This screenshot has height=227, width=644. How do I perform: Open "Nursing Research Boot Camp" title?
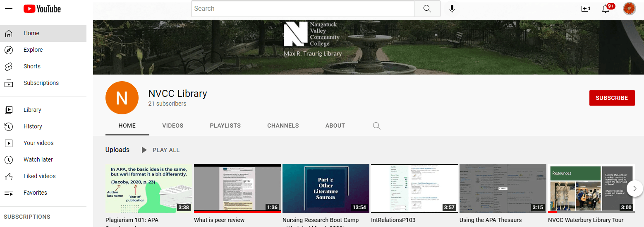coord(321,220)
